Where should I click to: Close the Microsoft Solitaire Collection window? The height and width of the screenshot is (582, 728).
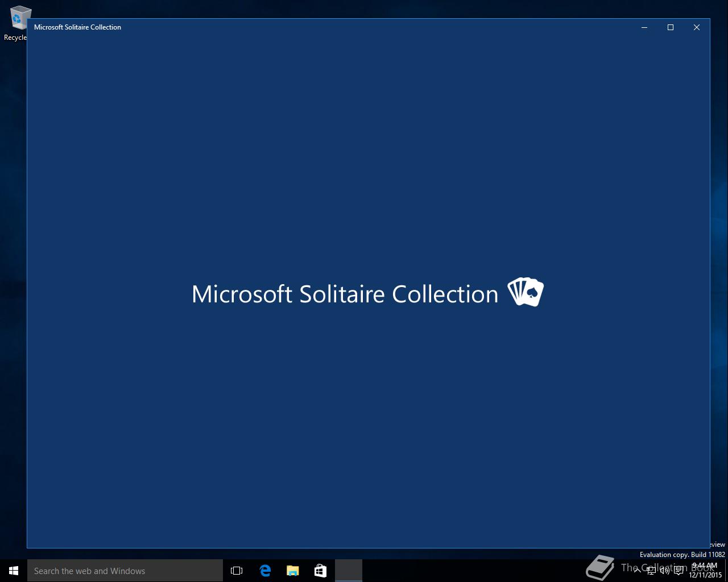tap(697, 27)
